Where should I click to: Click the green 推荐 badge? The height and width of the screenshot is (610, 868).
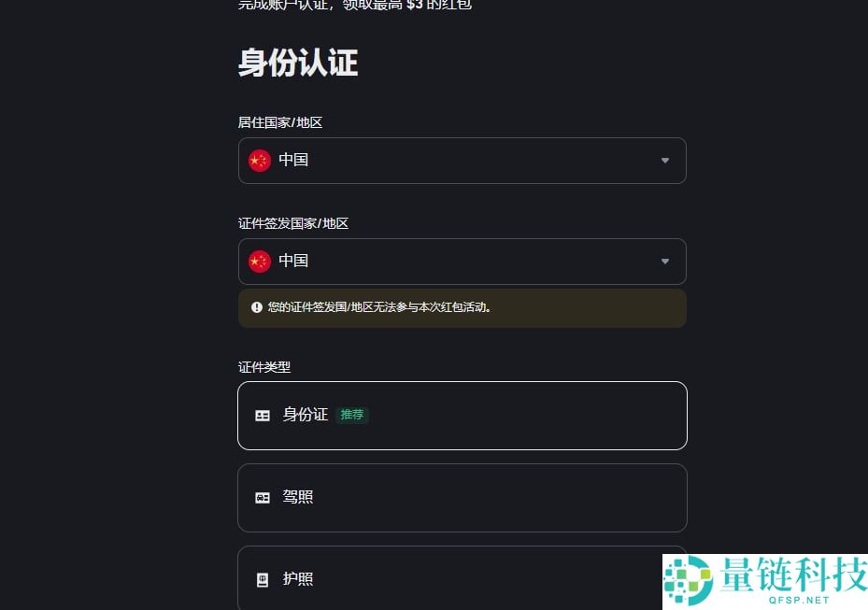[x=352, y=415]
